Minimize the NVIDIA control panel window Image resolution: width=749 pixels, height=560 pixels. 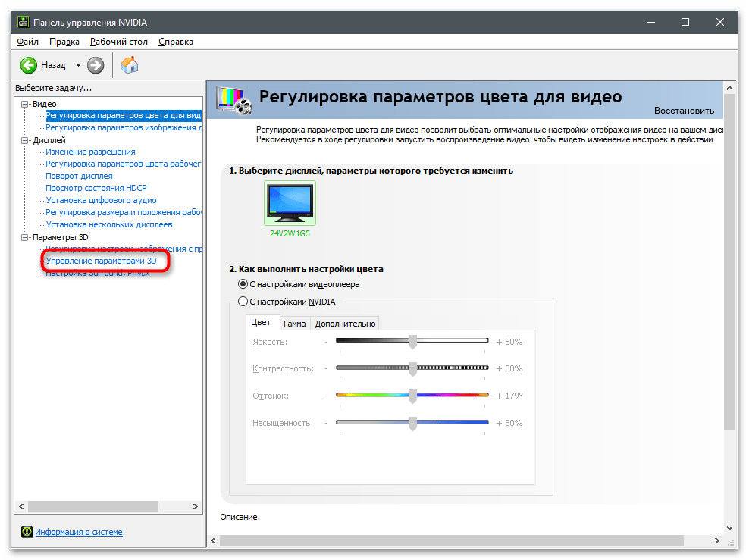click(650, 22)
